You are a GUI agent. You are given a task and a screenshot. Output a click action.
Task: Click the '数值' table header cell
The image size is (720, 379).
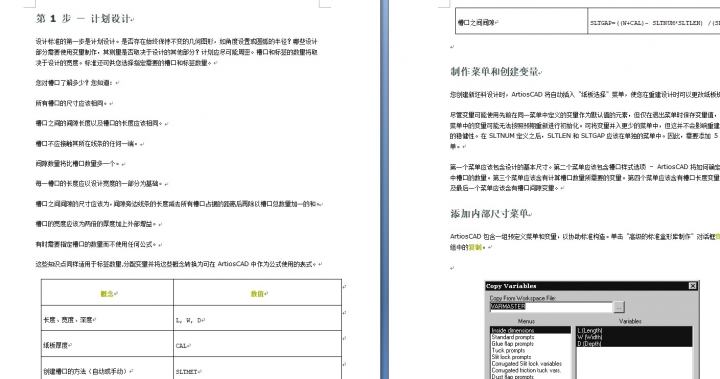point(258,293)
